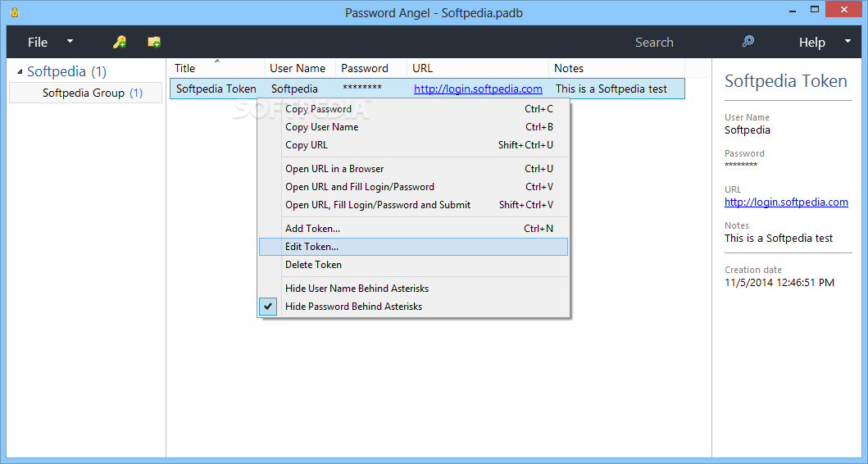The width and height of the screenshot is (868, 464).
Task: Select Softpedia Group in the tree
Action: 86,93
